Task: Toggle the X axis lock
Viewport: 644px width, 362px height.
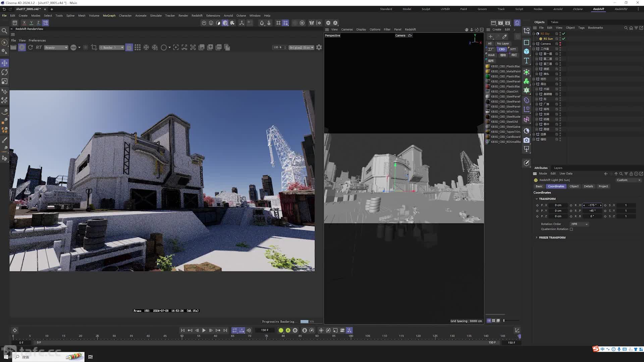Action: [x=24, y=23]
